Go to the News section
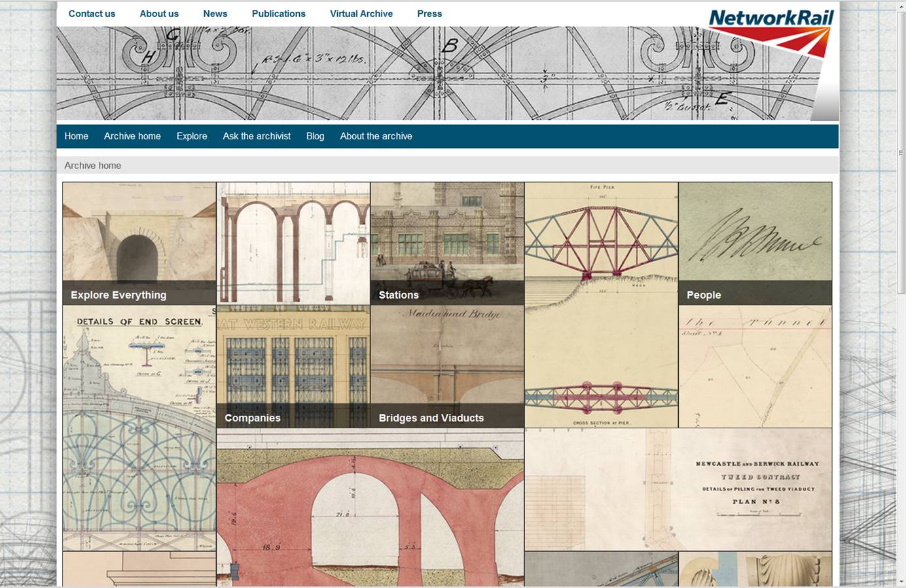906x588 pixels. point(215,13)
